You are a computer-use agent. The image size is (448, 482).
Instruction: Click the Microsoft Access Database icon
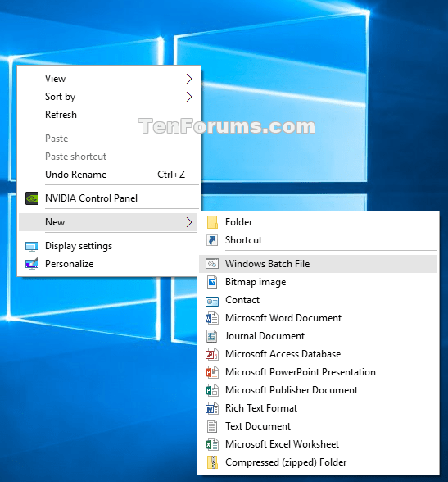click(212, 354)
